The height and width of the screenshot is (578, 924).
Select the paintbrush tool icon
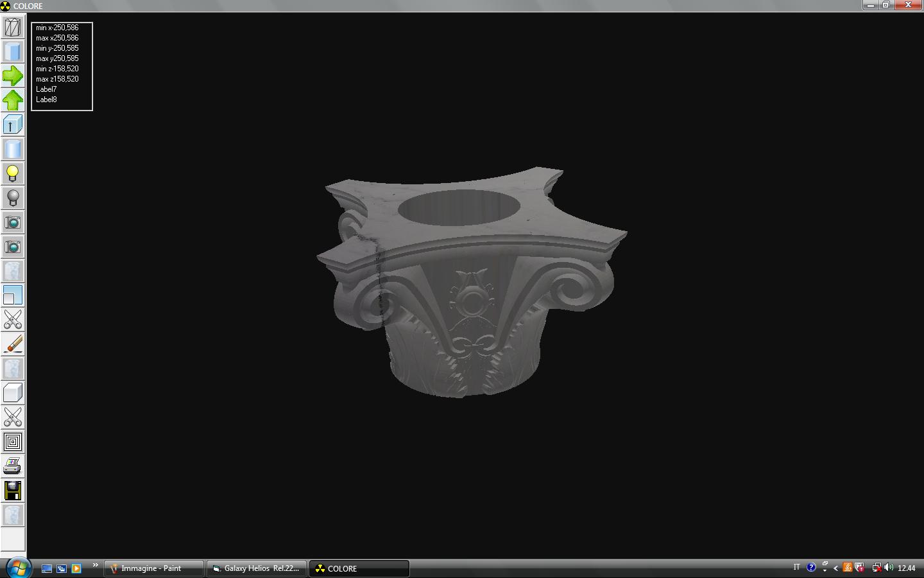pos(13,344)
